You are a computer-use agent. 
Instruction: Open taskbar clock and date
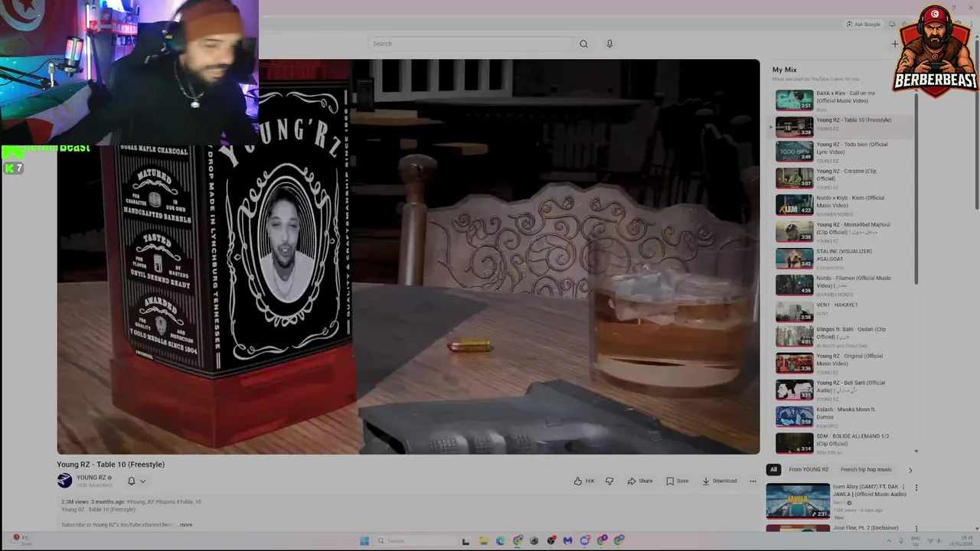click(x=961, y=541)
